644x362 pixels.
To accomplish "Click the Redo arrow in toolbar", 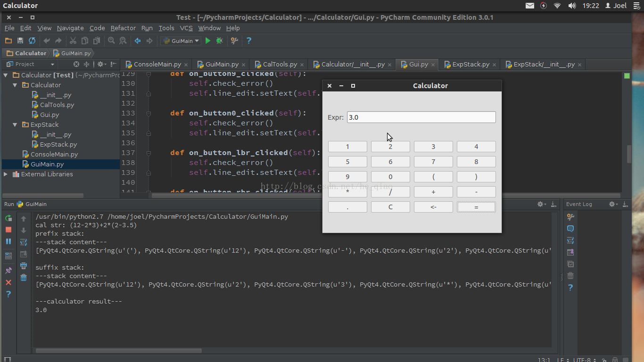I will (x=58, y=41).
